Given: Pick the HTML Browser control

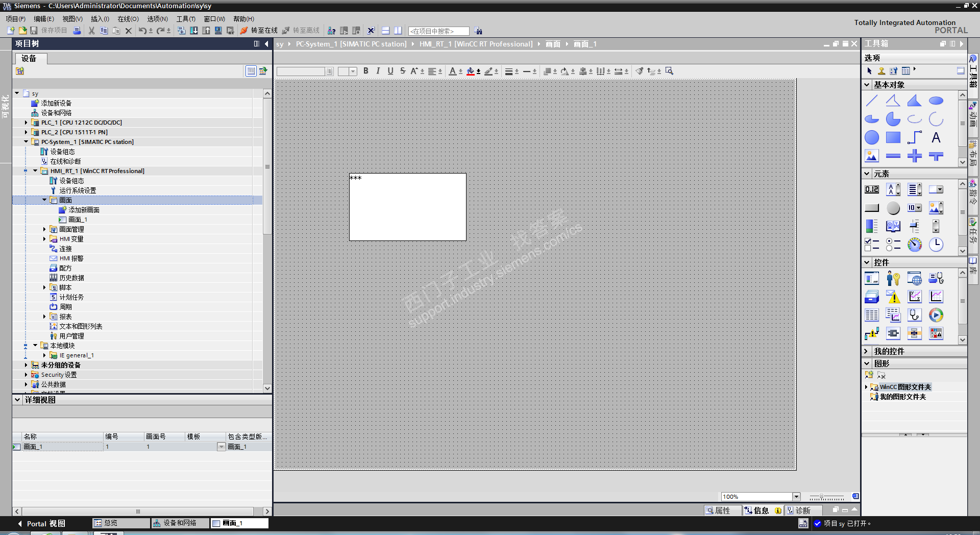Looking at the screenshot, I should click(x=914, y=278).
